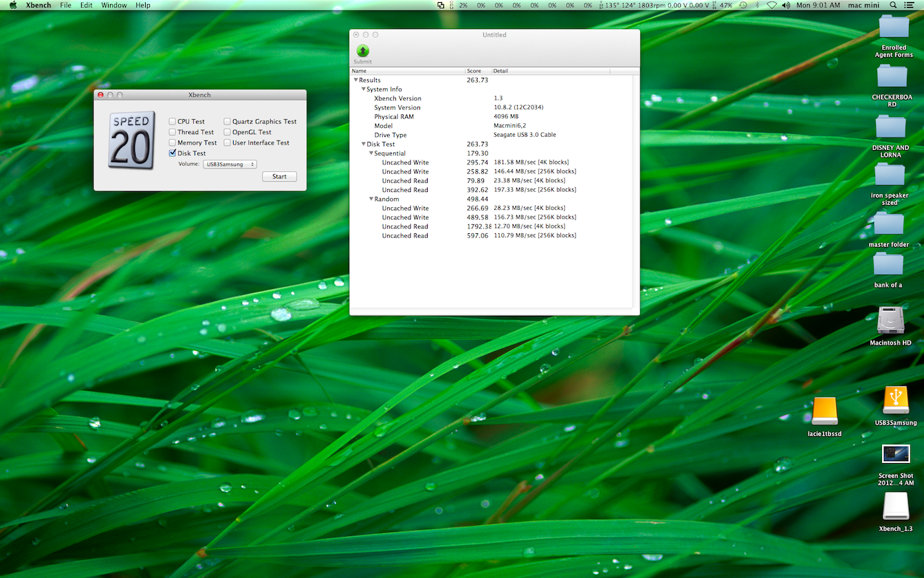Collapse the Disk Test disclosure triangle

[x=364, y=144]
